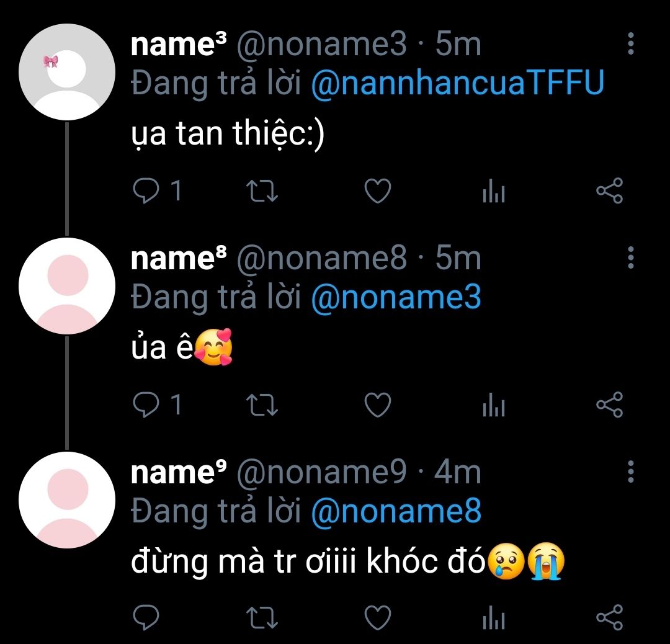Retweet the "ụa tan thiệc" tweet
The height and width of the screenshot is (644, 670).
(262, 191)
